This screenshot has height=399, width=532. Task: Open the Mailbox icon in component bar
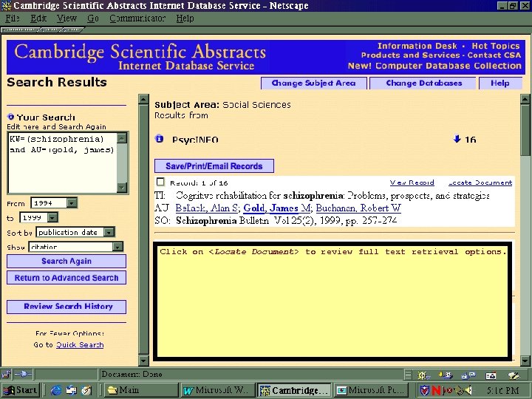coord(446,375)
